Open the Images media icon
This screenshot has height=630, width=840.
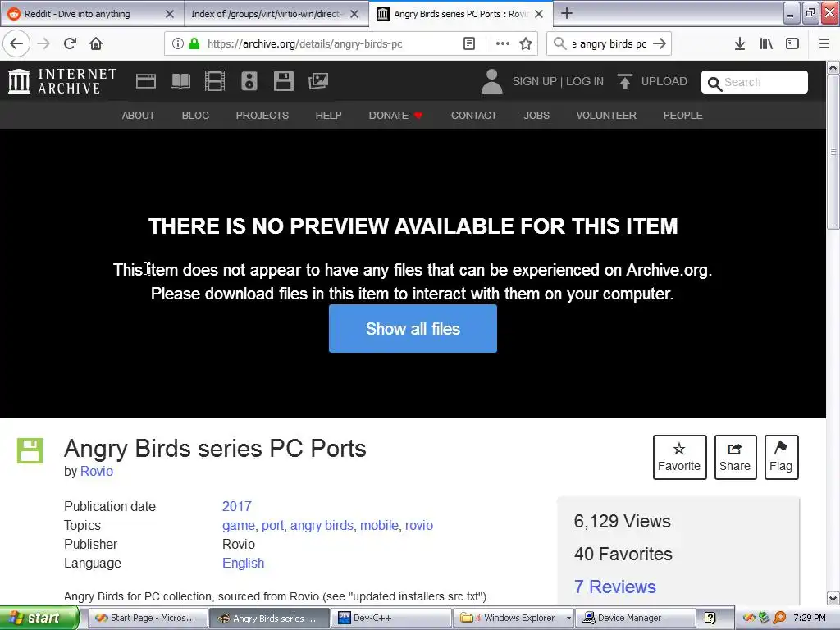coord(318,81)
